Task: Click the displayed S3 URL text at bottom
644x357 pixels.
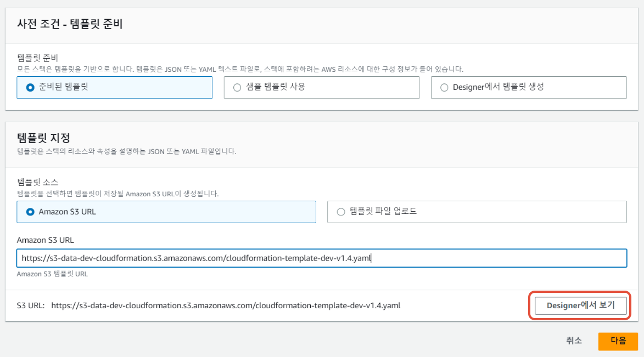Action: 226,305
